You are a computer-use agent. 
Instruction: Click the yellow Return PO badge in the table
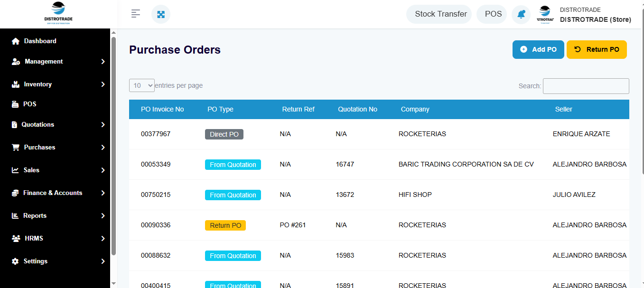click(225, 225)
